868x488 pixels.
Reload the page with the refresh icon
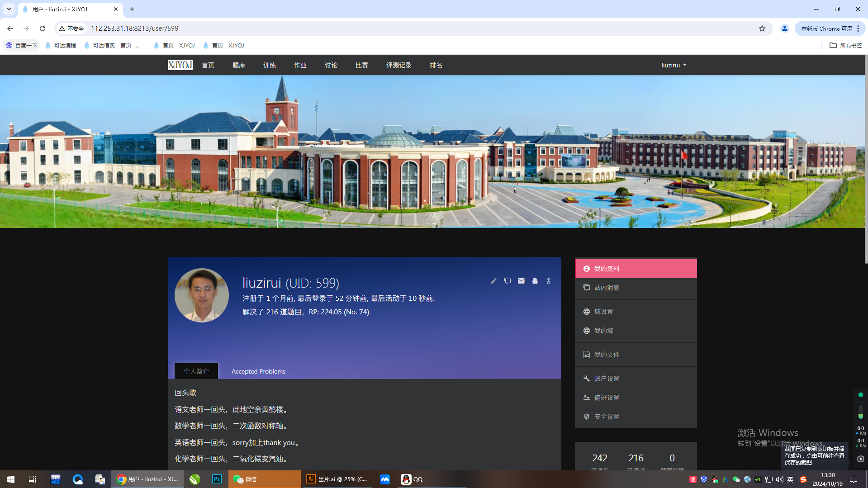pyautogui.click(x=43, y=28)
